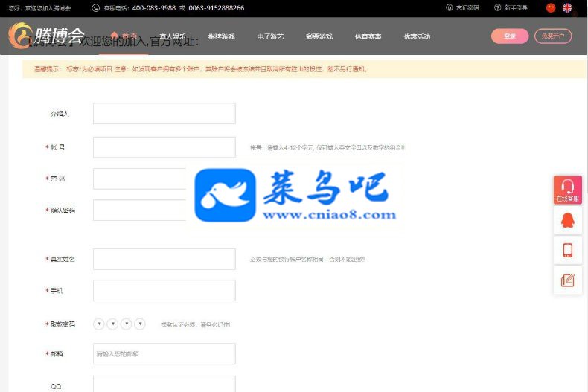Click the edit note sidebar icon
The image size is (588, 392).
[568, 280]
